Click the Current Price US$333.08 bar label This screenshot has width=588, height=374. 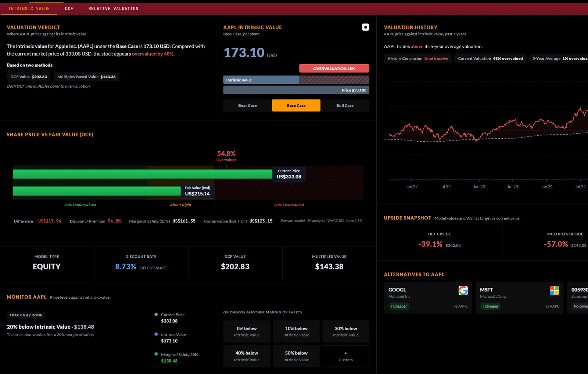(x=289, y=174)
